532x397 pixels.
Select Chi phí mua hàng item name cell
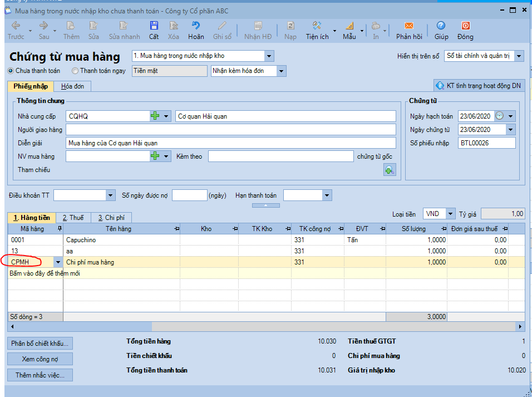[121, 262]
